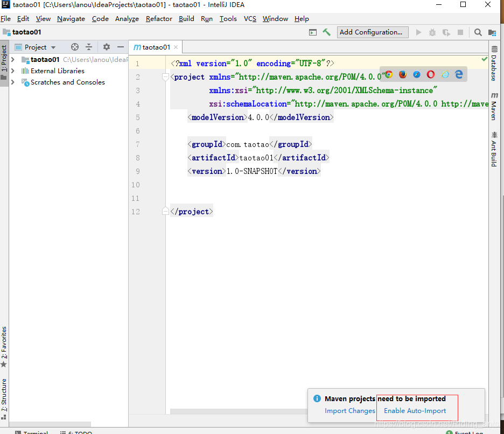
Task: Select the taotao01 editor tab
Action: tap(156, 47)
